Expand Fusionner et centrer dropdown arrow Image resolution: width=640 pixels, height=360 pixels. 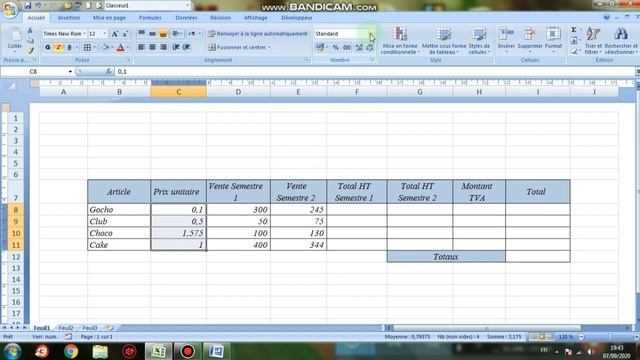click(x=269, y=47)
